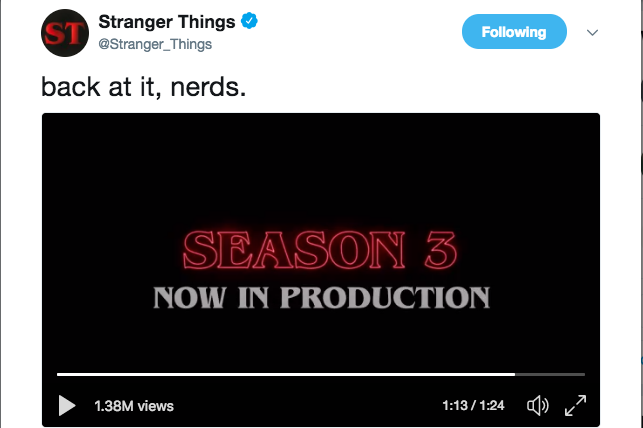Open the Stranger Things profile avatar
This screenshot has height=428, width=643.
point(65,33)
